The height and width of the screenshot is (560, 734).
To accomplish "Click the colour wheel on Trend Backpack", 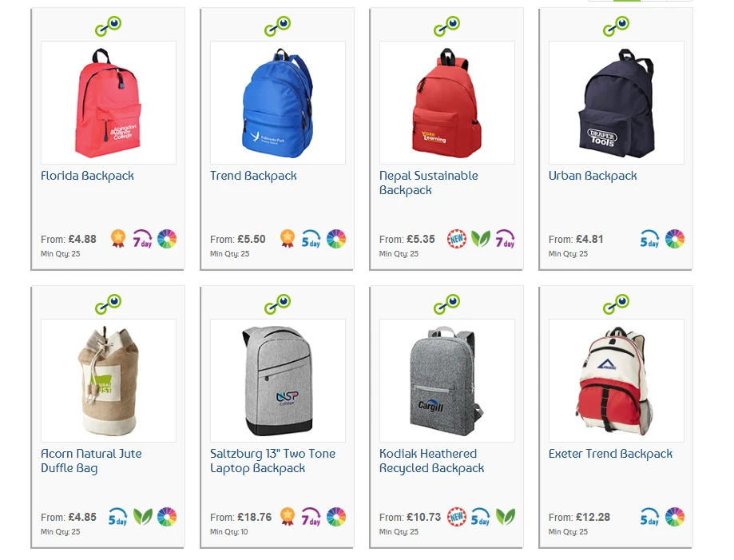I will (x=336, y=239).
